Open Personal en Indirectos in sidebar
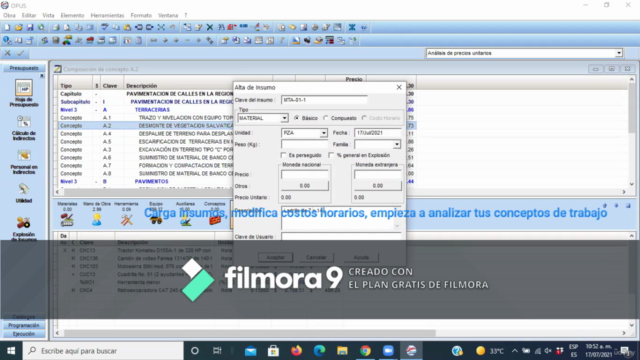The width and height of the screenshot is (640, 360). (24, 162)
